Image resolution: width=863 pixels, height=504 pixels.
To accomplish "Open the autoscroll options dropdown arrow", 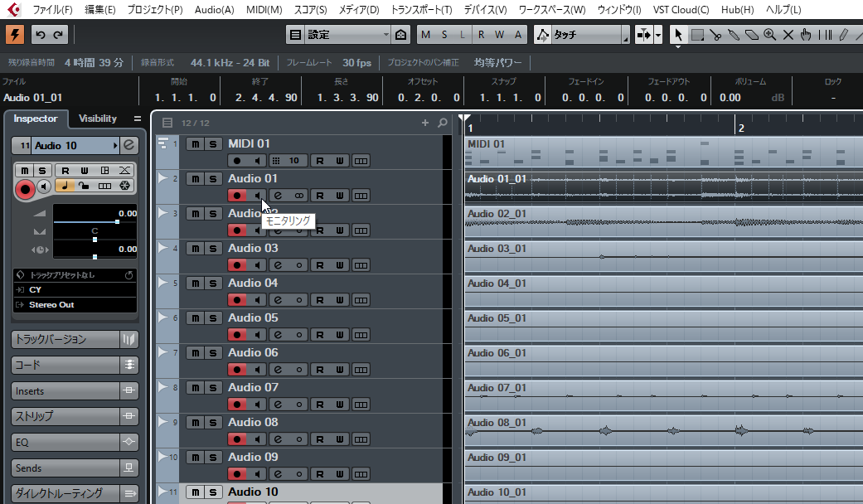I will point(658,35).
